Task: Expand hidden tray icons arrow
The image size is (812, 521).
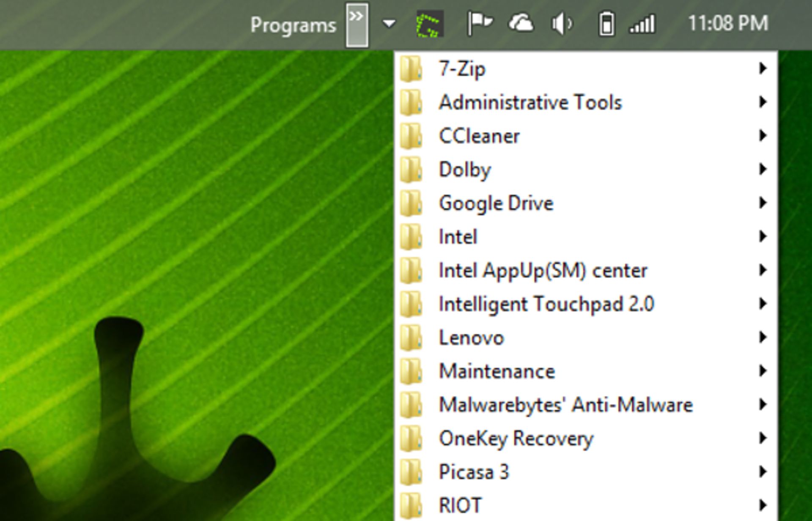Action: click(389, 24)
